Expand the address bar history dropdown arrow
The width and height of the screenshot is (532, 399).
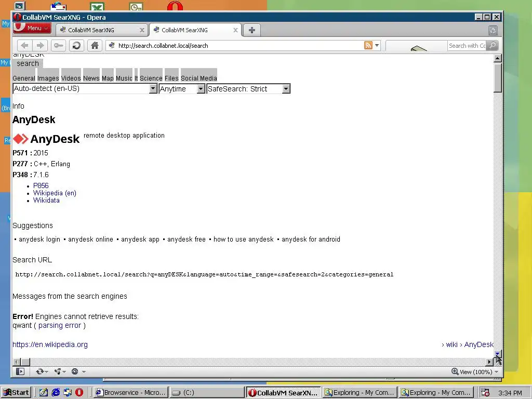click(377, 45)
